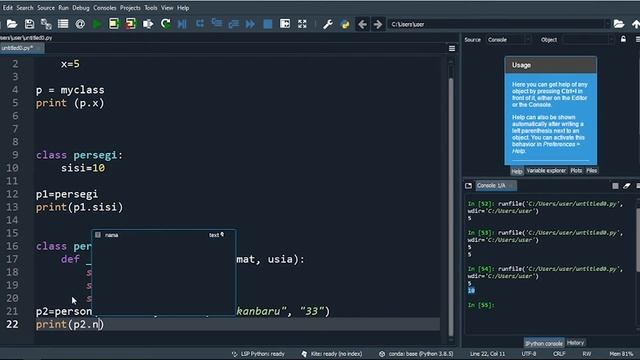640x360 pixels.
Task: Browse console tabs icon
Action: (x=468, y=186)
